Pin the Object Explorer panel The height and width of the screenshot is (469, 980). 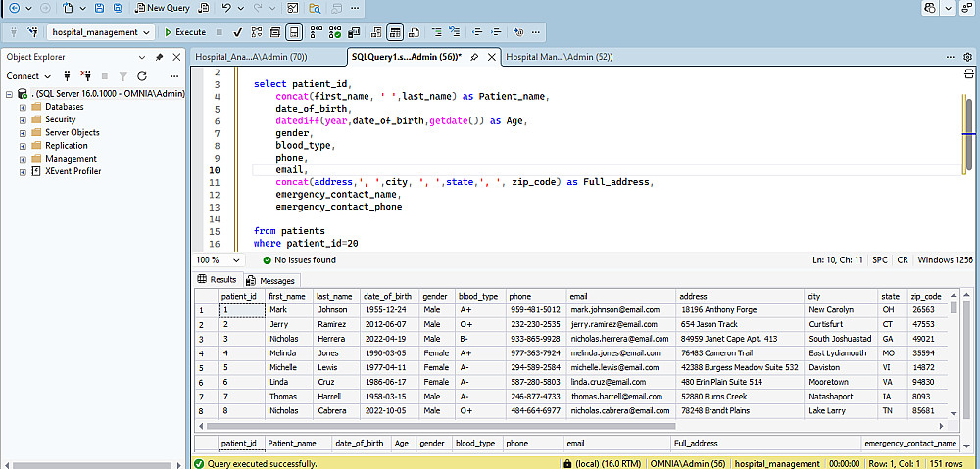(x=159, y=57)
